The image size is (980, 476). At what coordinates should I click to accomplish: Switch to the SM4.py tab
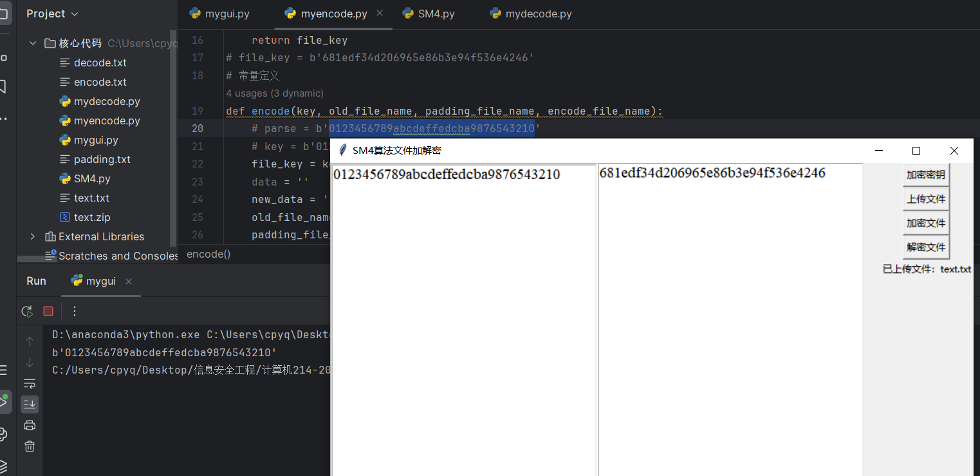click(436, 13)
